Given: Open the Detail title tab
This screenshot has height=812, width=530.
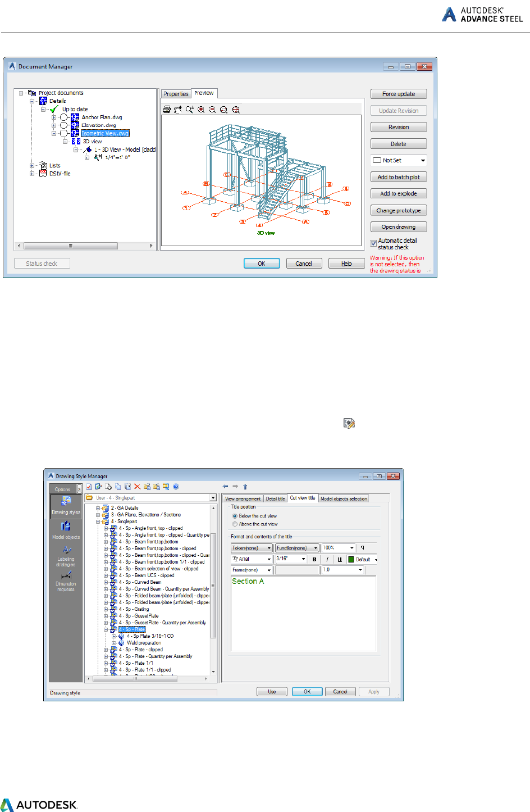Looking at the screenshot, I should 275,498.
